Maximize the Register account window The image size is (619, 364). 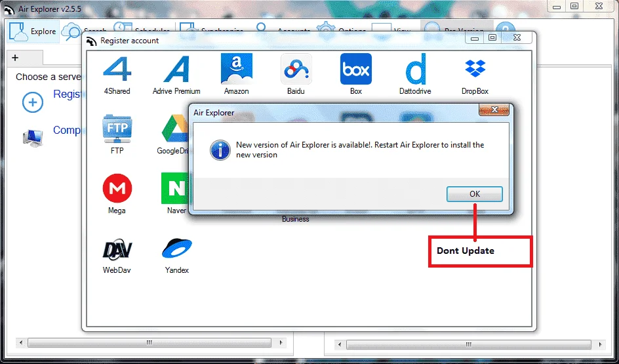coord(492,37)
